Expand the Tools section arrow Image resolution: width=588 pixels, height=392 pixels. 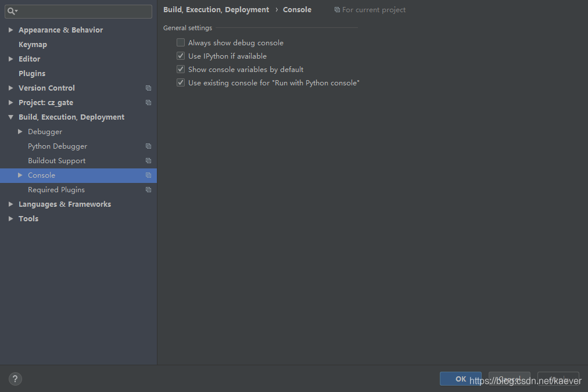(11, 219)
